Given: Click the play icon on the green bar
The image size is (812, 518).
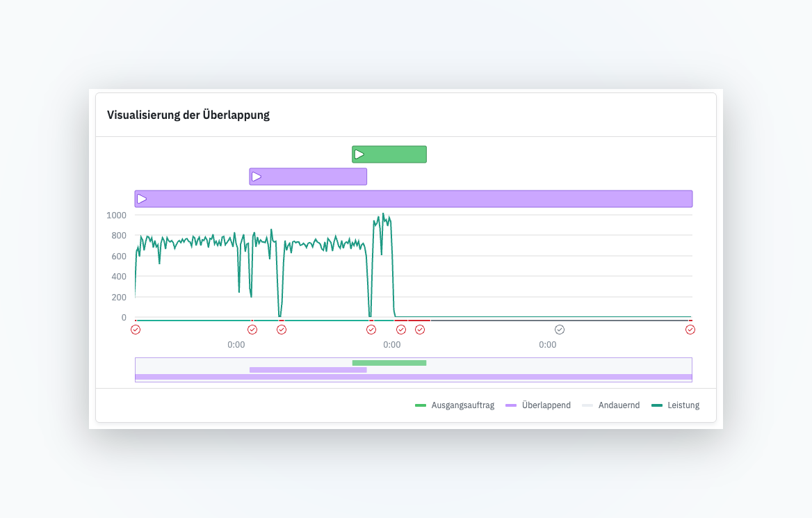Looking at the screenshot, I should tap(359, 154).
